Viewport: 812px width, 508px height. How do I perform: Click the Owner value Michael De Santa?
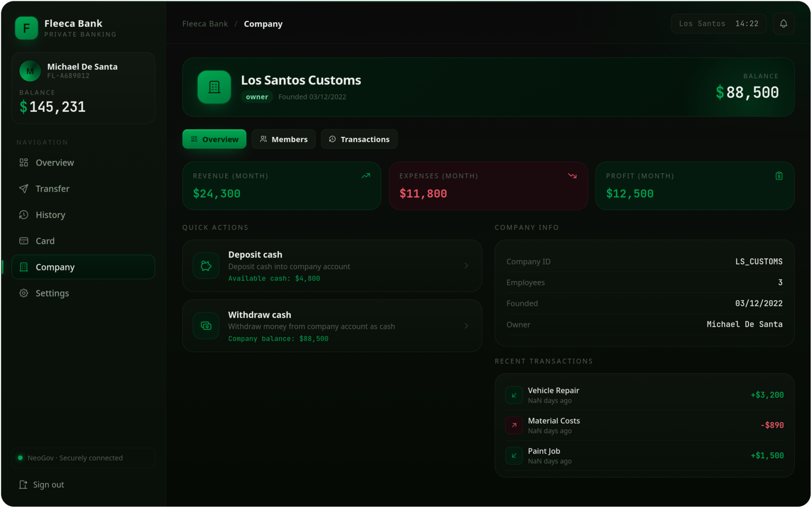click(x=745, y=324)
